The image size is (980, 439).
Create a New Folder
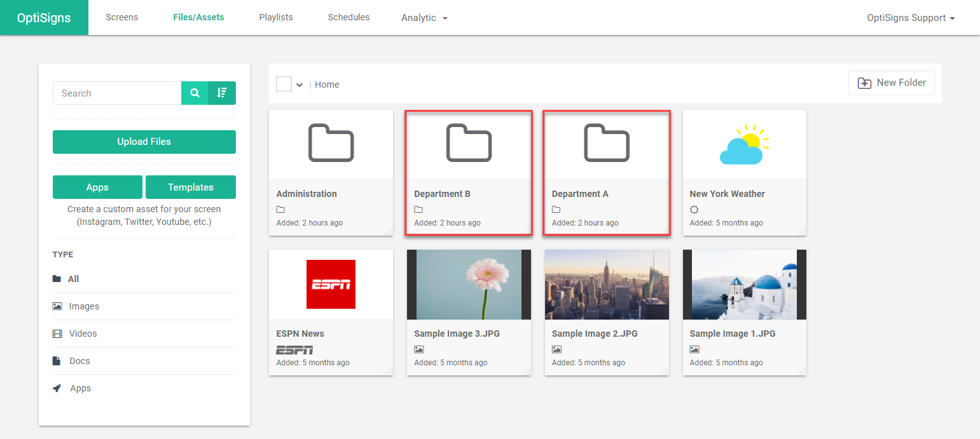(892, 83)
